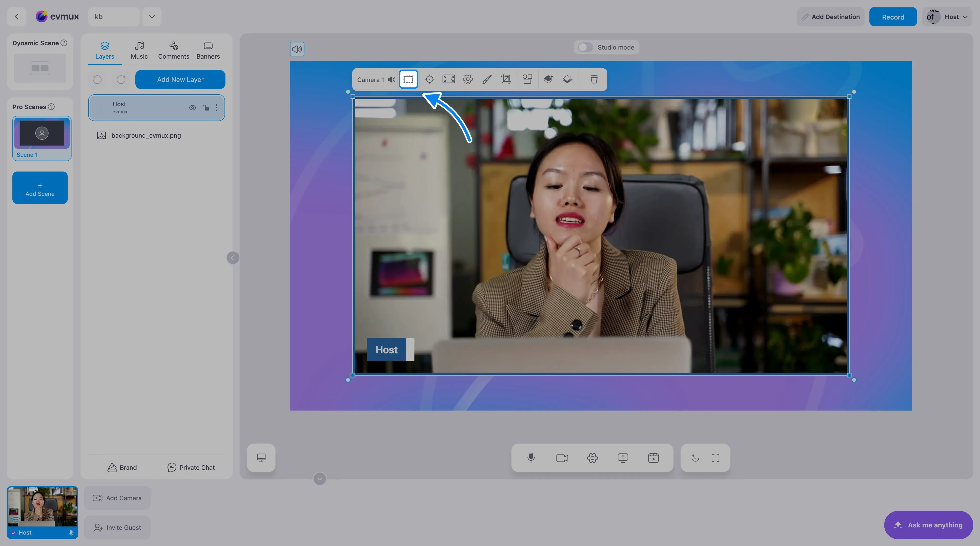The image size is (980, 546).
Task: Open the Camera 1 layer settings gear
Action: pos(468,79)
